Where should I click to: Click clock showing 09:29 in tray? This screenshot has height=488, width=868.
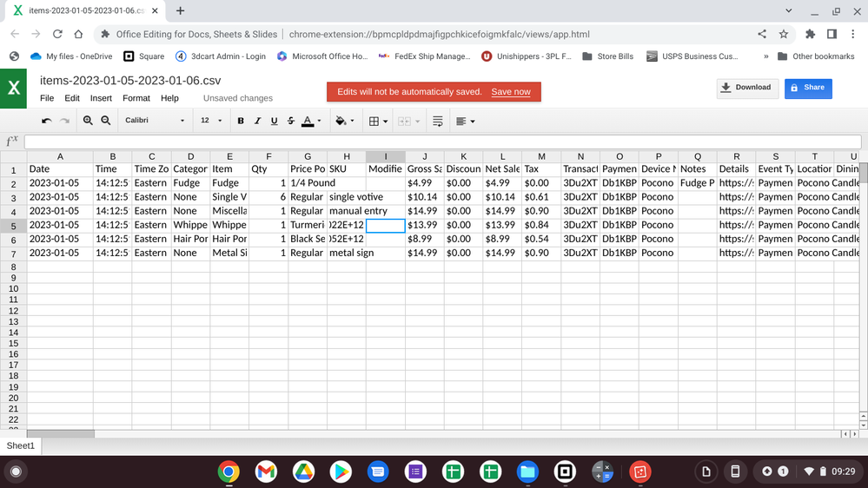(x=843, y=472)
